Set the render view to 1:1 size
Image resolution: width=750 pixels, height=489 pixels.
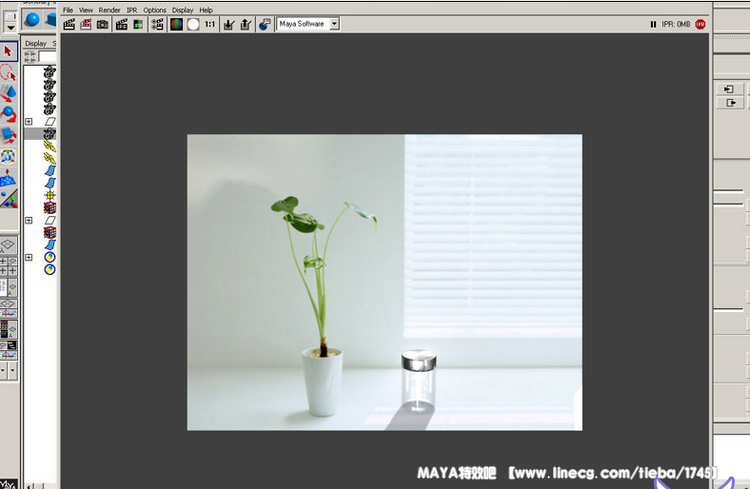[x=210, y=24]
